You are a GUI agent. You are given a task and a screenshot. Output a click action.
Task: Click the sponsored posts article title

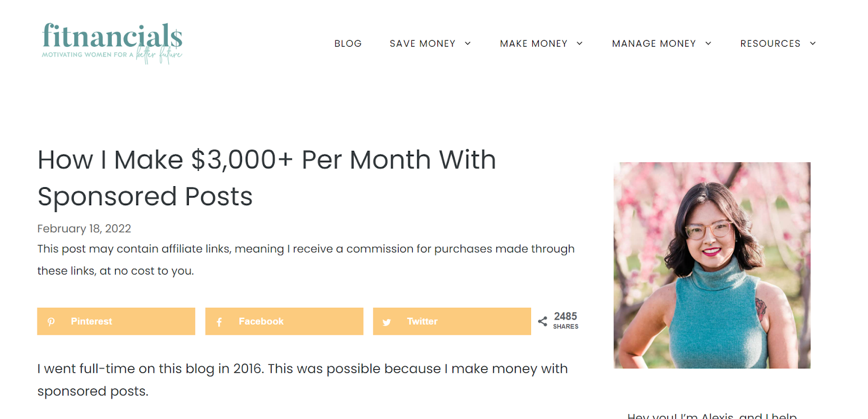266,177
